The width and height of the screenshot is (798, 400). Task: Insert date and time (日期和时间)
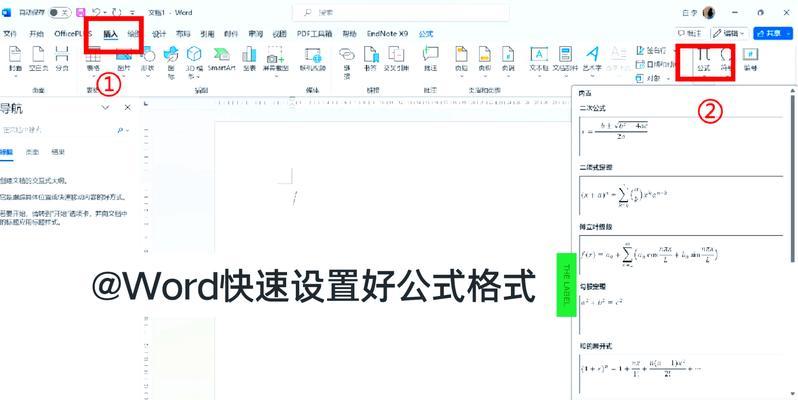coord(655,65)
